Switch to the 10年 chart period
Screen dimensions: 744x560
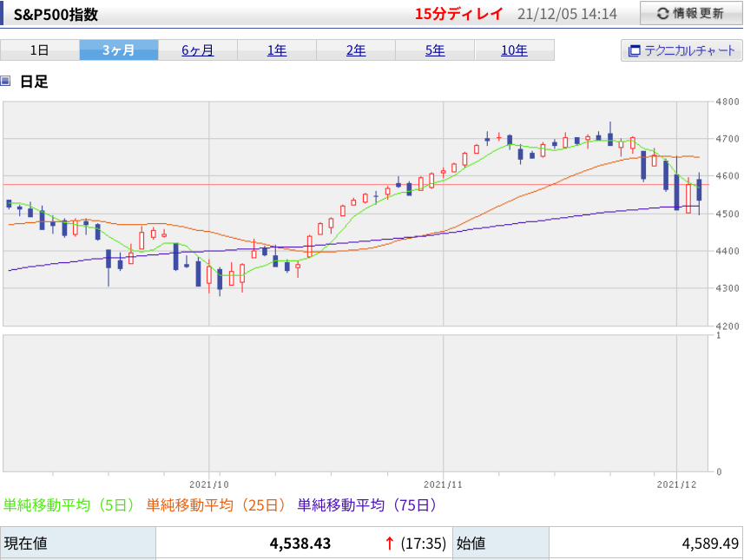click(514, 49)
